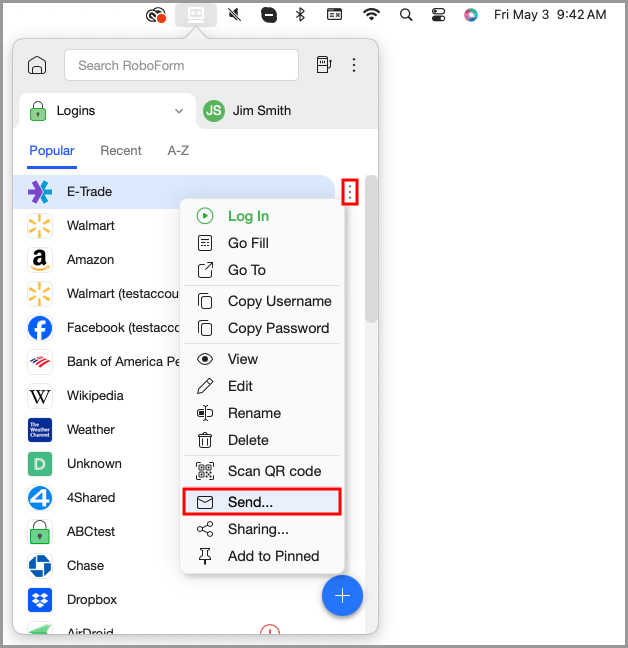Click the Facebook logo icon
The height and width of the screenshot is (648, 628).
click(x=40, y=328)
